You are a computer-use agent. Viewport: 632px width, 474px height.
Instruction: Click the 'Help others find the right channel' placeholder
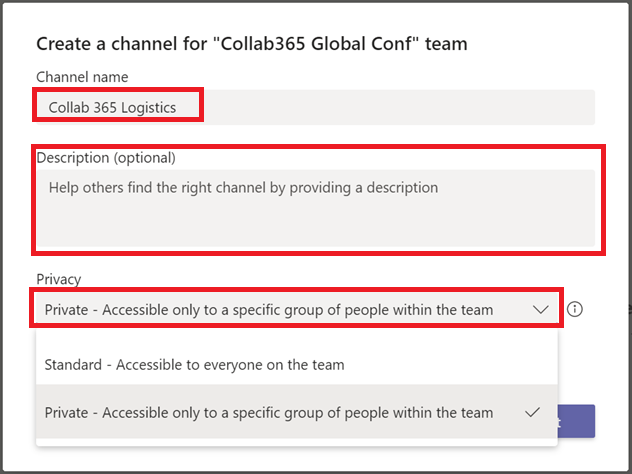[x=243, y=187]
